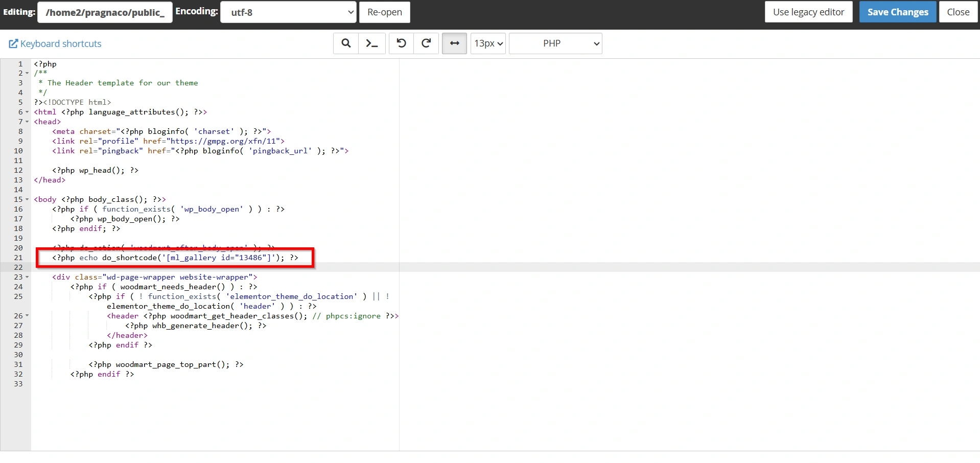Screen dimensions: 980x463
Task: Collapse the head tag fold at line 7
Action: coord(27,122)
